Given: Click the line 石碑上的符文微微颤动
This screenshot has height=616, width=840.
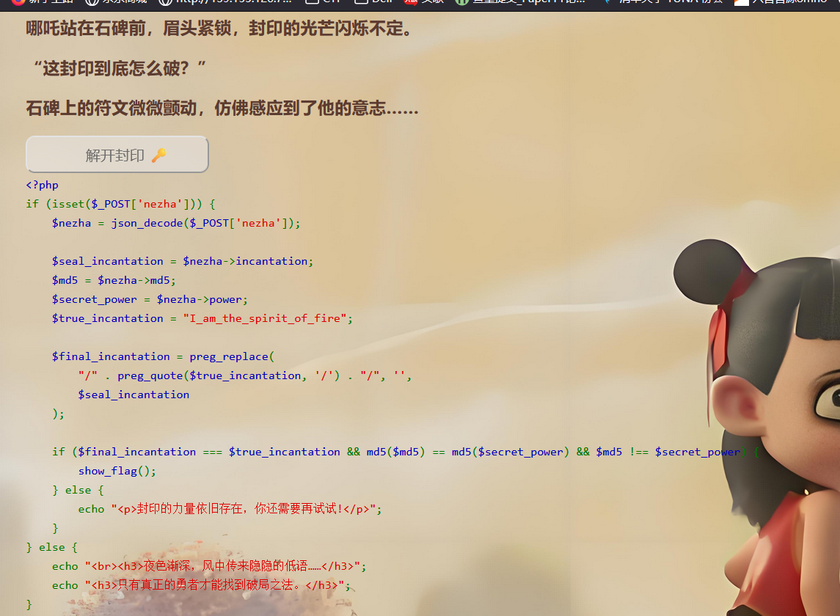Looking at the screenshot, I should coord(222,109).
